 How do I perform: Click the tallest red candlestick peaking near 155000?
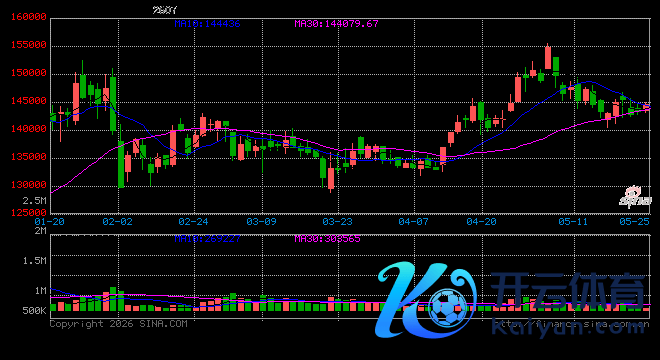[x=548, y=57]
